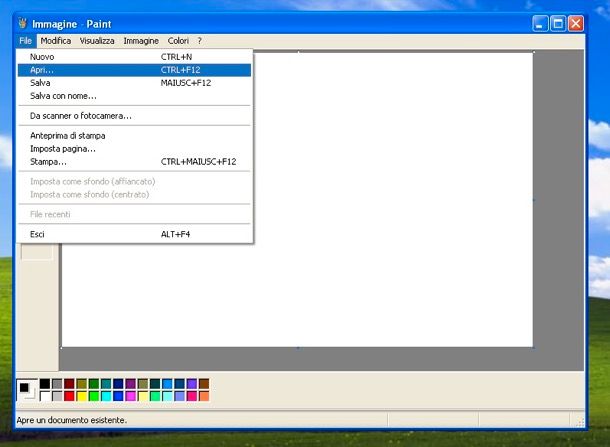The width and height of the screenshot is (610, 447).
Task: Pick the black swatch in the palette
Action: [45, 384]
